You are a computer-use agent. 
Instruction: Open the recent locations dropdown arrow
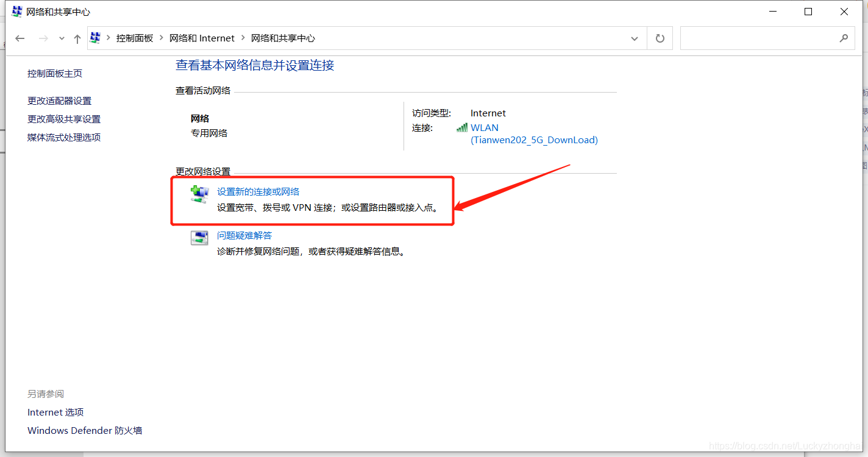pyautogui.click(x=62, y=38)
